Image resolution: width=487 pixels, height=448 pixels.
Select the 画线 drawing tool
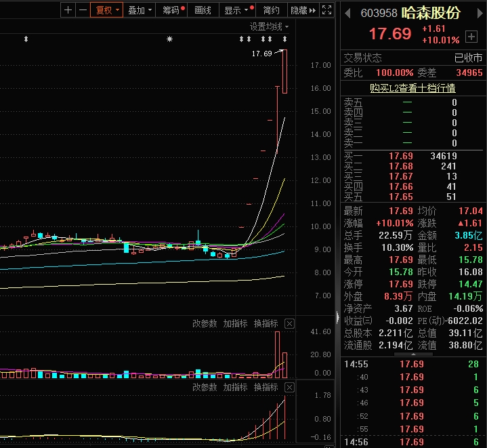coord(203,10)
